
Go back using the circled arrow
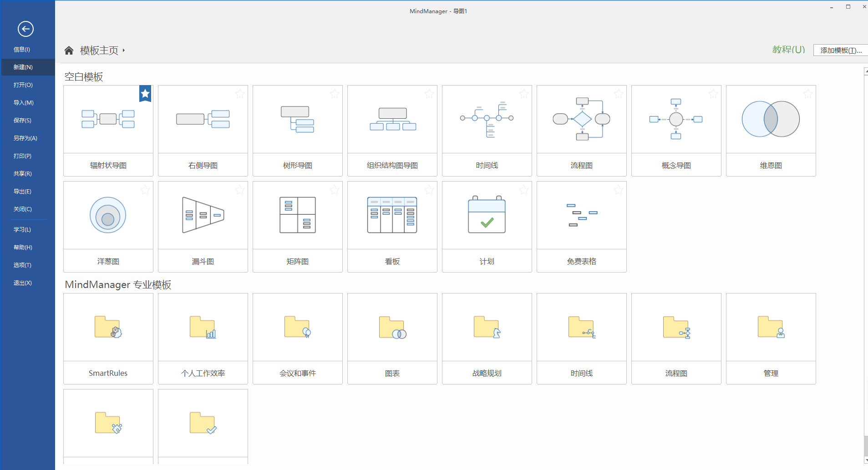pyautogui.click(x=25, y=29)
